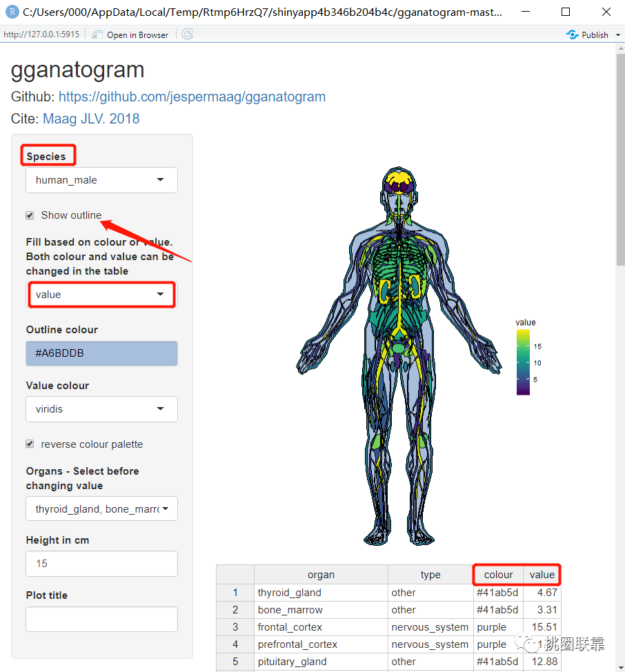Click the Open in Browser icon
The image size is (625, 672).
[x=98, y=34]
